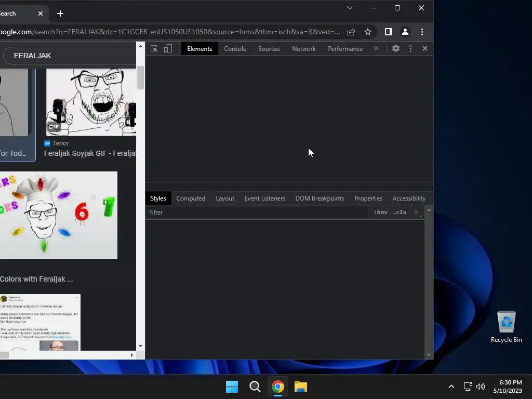Viewport: 532px width, 399px height.
Task: Click Styles pane scrollbar up arrow
Action: pos(429,210)
